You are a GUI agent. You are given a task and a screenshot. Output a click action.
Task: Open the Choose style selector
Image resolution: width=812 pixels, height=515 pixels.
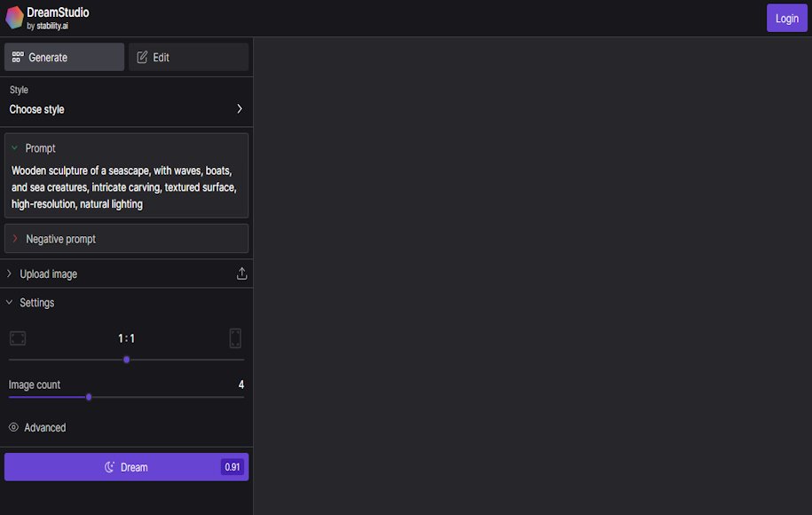(x=126, y=109)
